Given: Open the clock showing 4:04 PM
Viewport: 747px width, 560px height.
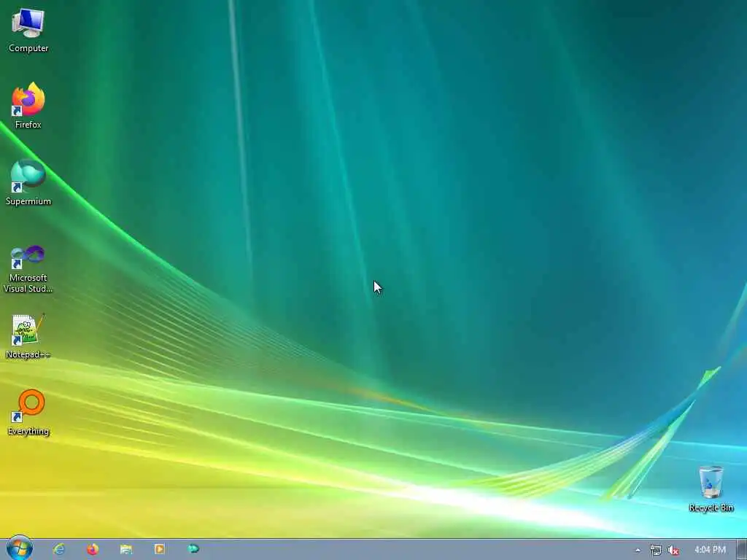Looking at the screenshot, I should [710, 550].
